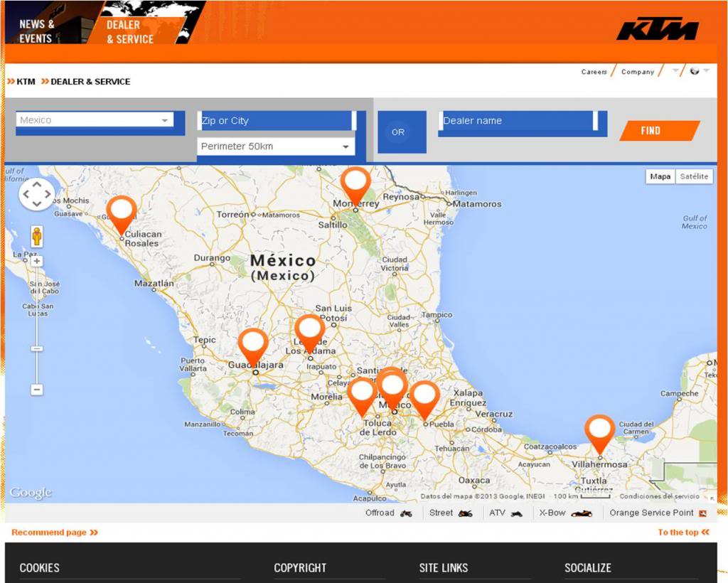Click the COPYRIGHT footer heading
728x583 pixels.
point(300,567)
